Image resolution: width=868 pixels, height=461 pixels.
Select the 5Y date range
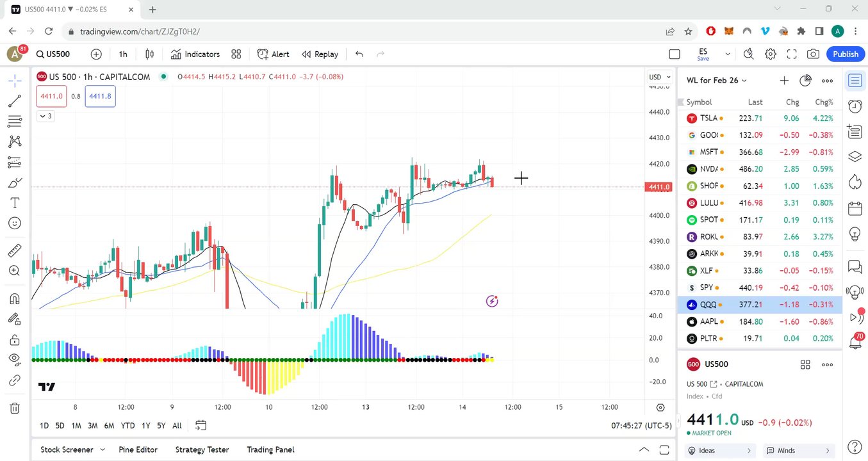161,426
